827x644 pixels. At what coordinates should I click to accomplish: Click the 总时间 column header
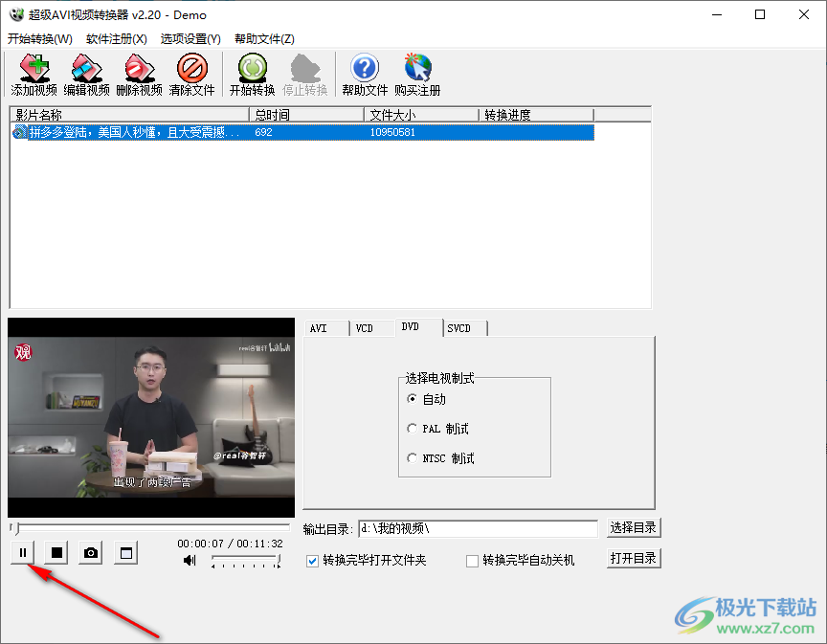pyautogui.click(x=306, y=115)
